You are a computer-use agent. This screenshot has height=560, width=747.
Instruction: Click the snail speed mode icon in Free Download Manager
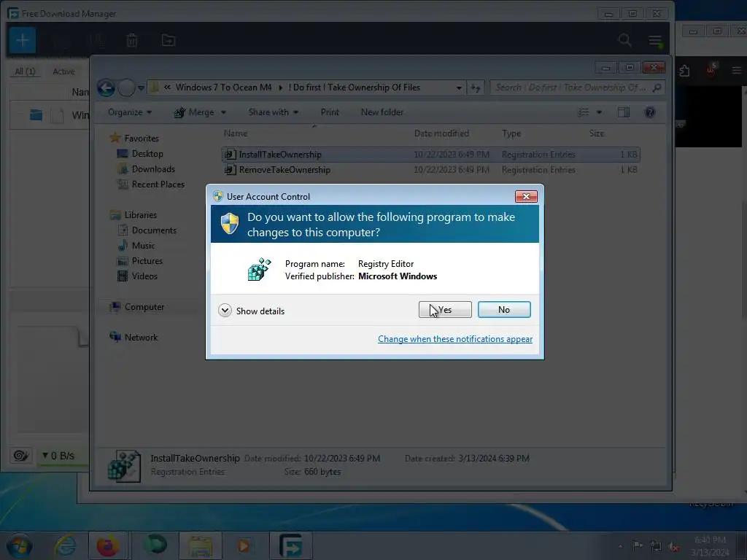(x=20, y=455)
